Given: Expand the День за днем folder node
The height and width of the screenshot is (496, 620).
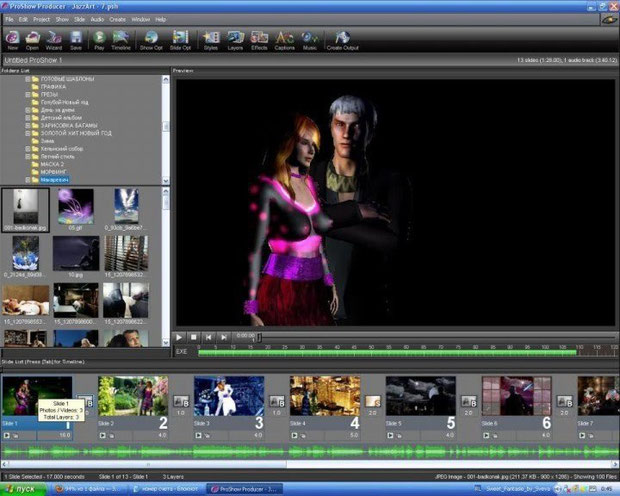Looking at the screenshot, I should [28, 110].
